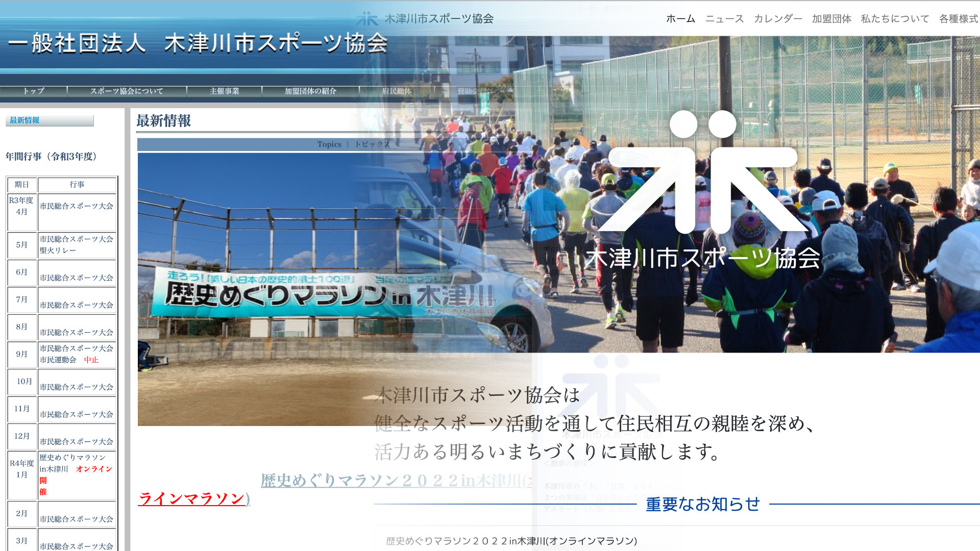The height and width of the screenshot is (551, 980).
Task: Click the white 木津川市スポーツ協会 text on hero photo
Action: tap(703, 259)
